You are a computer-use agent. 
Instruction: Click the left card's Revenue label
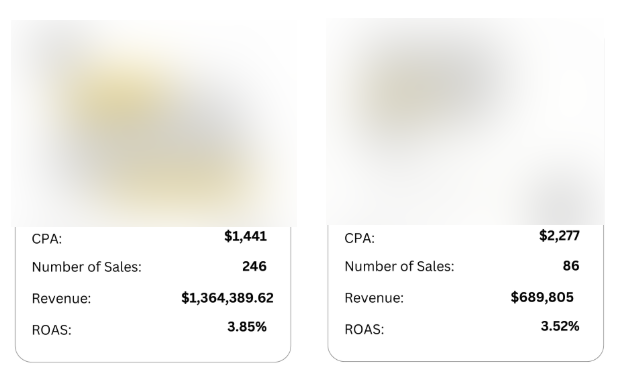[61, 298]
